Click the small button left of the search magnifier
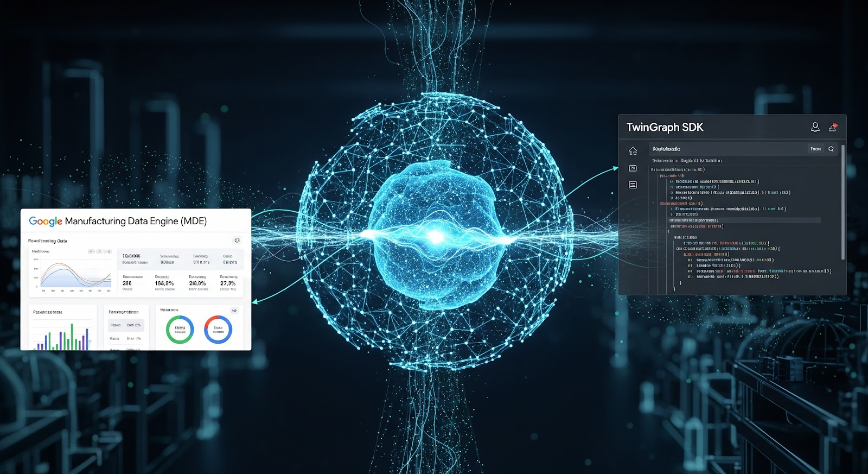This screenshot has width=868, height=474. 816,149
